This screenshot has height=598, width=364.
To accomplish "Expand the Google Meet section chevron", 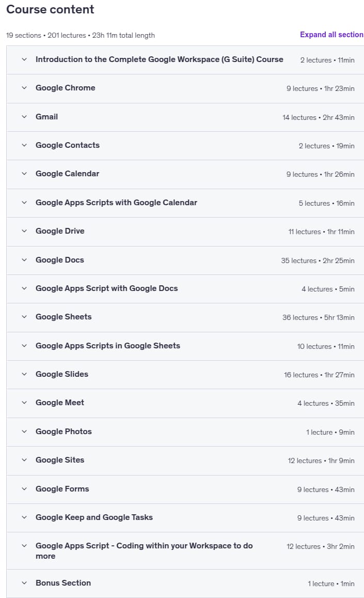I will pos(24,403).
